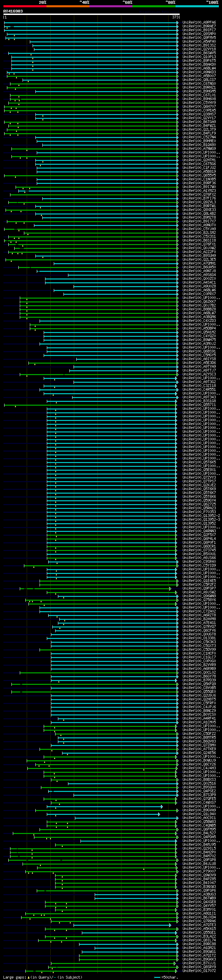Select hit label UniRef100_C5Z7N4
222x980 pixels.
tap(199, 137)
